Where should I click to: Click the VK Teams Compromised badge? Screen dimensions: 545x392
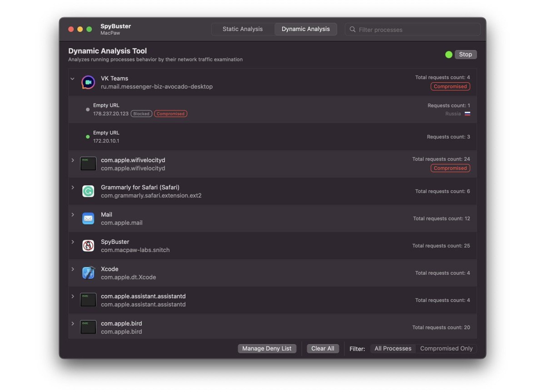tap(450, 87)
